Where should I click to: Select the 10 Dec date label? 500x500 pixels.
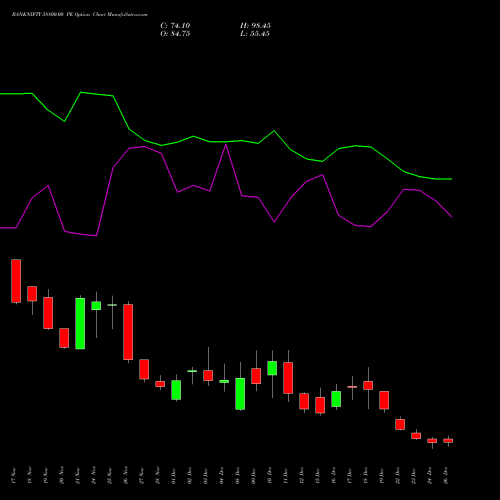pos(270,475)
